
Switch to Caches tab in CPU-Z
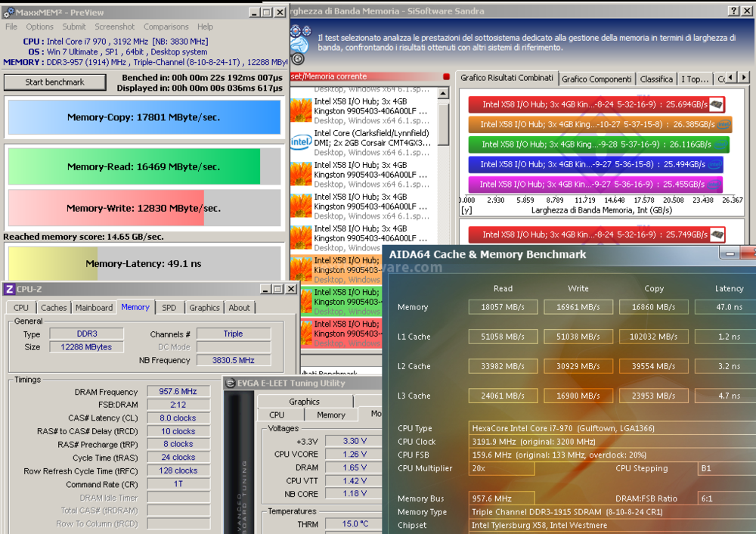coord(54,307)
